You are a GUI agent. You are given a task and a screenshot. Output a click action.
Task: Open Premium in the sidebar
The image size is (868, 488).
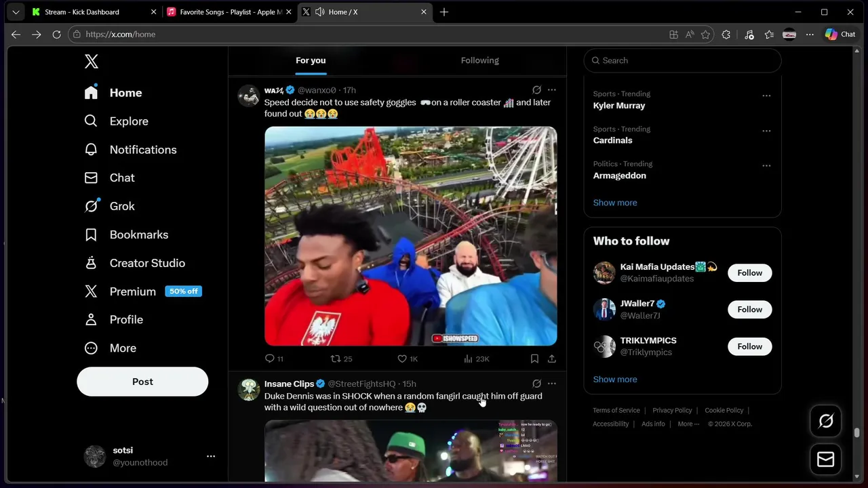click(142, 291)
